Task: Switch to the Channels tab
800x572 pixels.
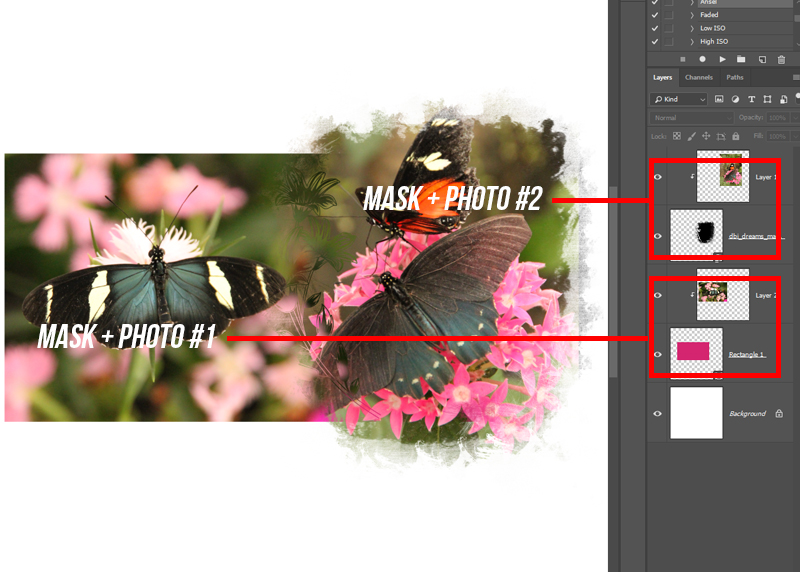Action: click(698, 78)
